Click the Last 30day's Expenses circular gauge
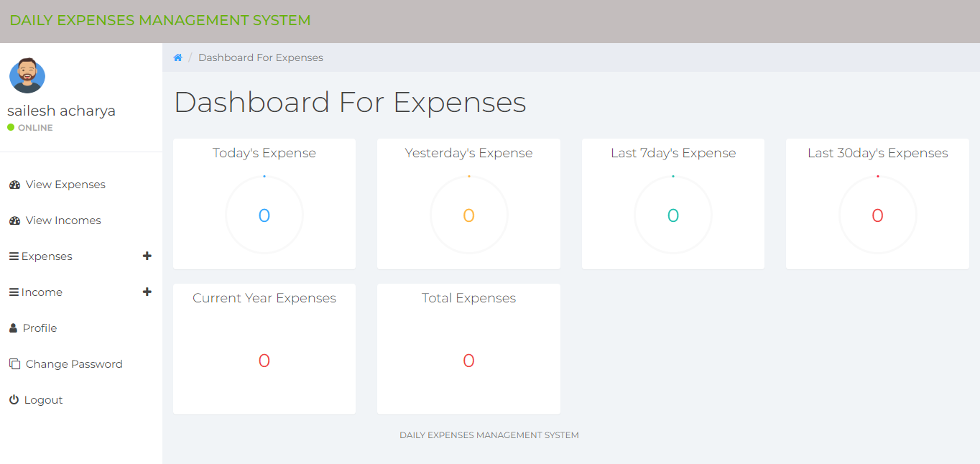 (x=877, y=215)
